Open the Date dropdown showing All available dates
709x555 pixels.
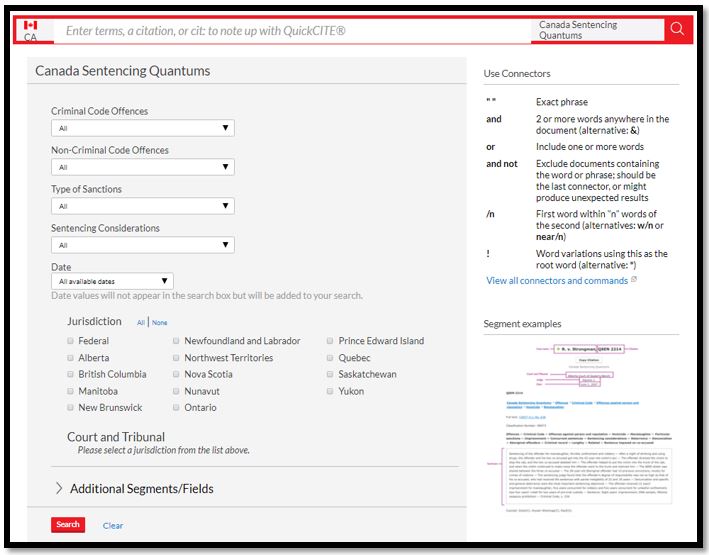pyautogui.click(x=112, y=281)
